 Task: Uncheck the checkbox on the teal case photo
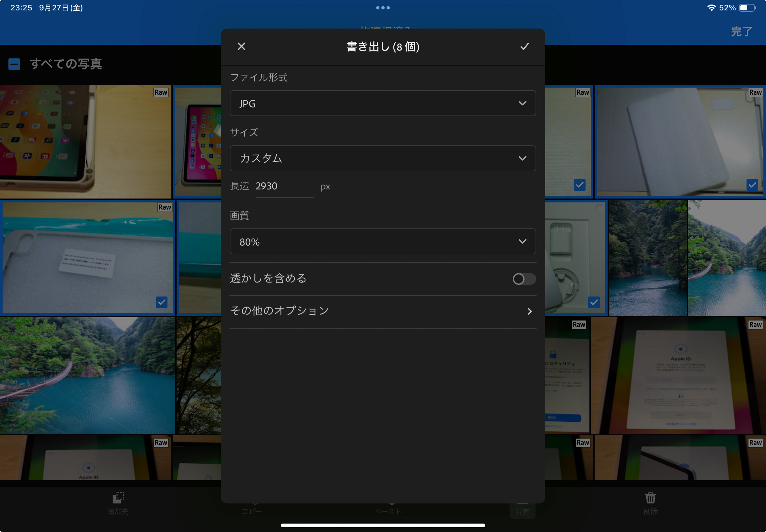coord(162,302)
